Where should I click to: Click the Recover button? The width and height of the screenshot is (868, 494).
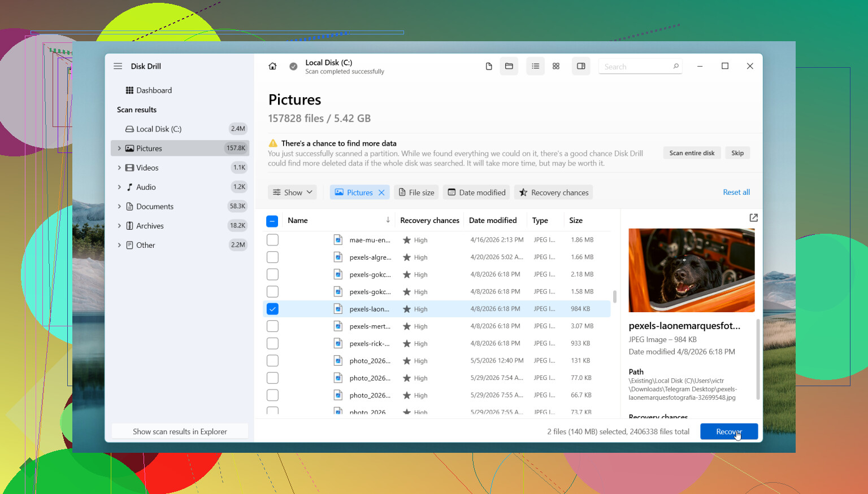729,431
